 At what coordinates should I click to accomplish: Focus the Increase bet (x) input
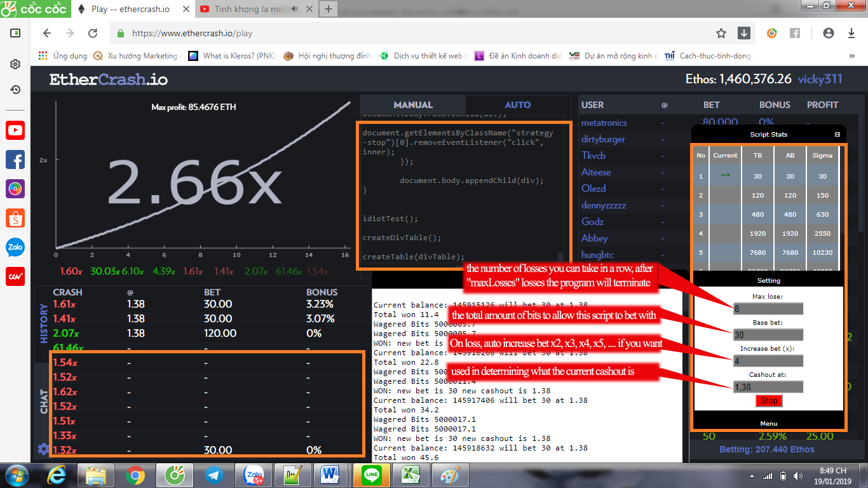pos(768,361)
